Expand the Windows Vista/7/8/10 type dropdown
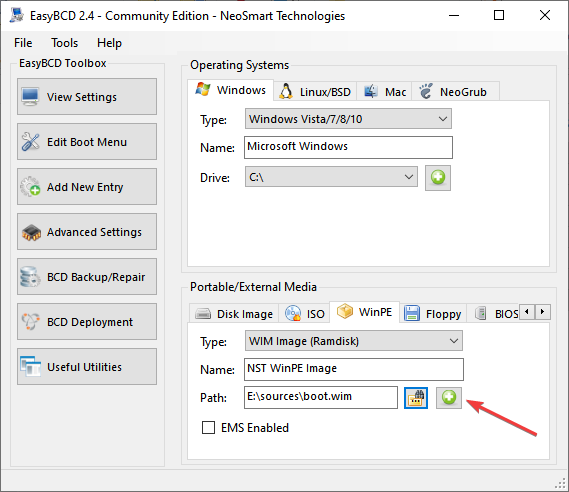Image resolution: width=569 pixels, height=492 pixels. (348, 119)
